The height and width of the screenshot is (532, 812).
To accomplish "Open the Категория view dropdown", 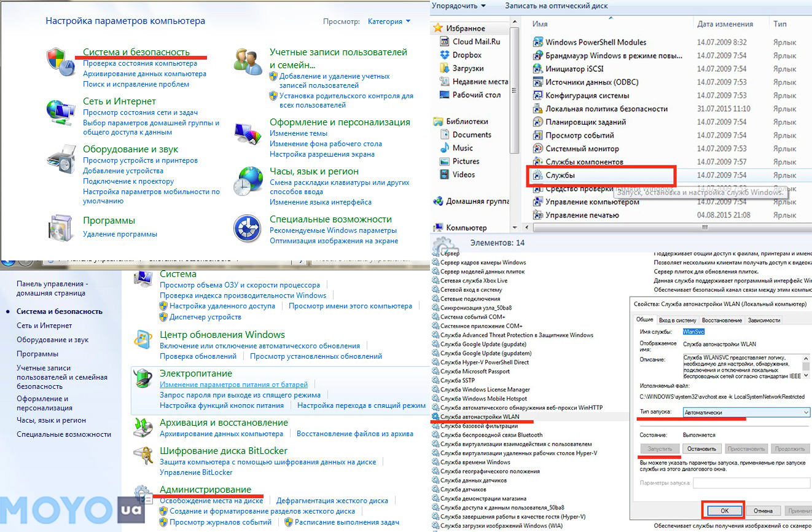I will [389, 22].
